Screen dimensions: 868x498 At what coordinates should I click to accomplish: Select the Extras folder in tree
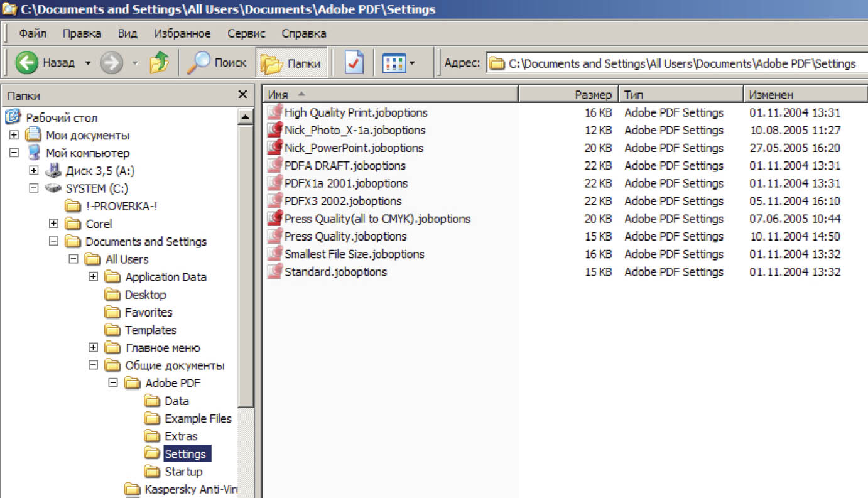point(171,436)
